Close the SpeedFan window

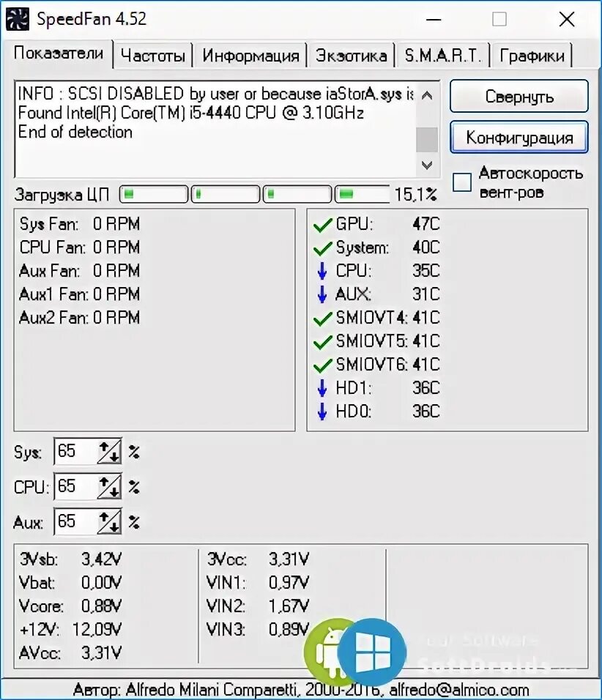click(x=567, y=19)
